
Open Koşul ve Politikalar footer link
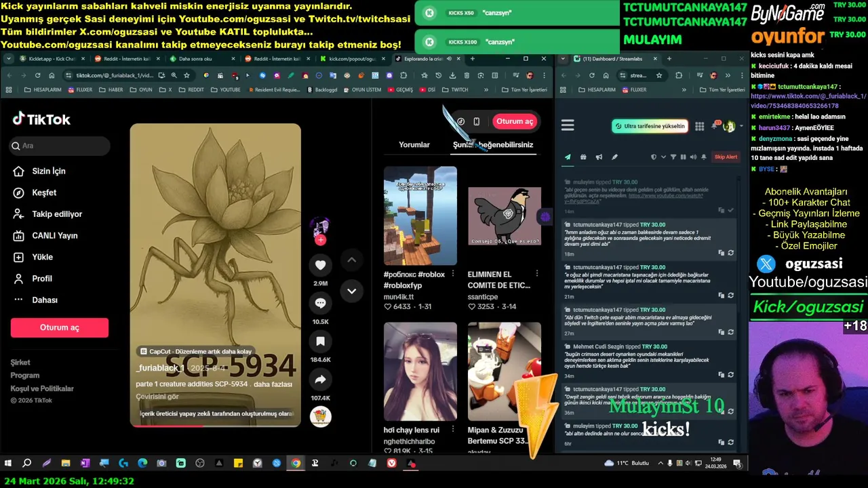[42, 388]
